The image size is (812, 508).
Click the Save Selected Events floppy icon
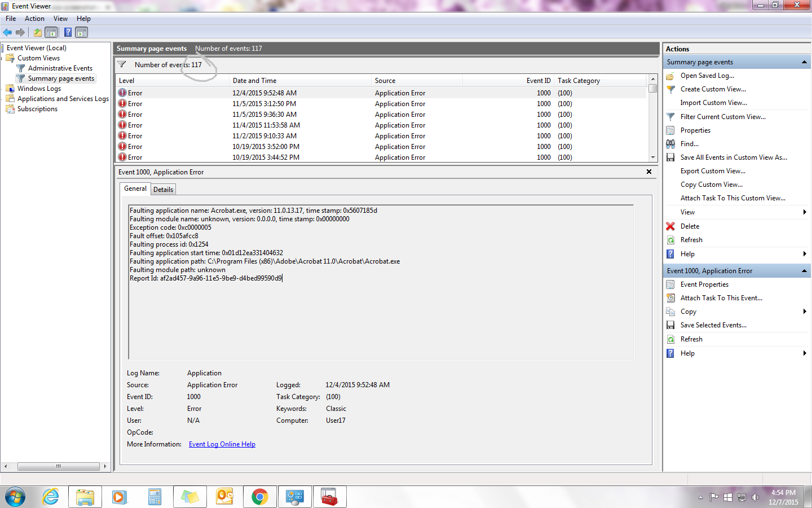pyautogui.click(x=670, y=325)
